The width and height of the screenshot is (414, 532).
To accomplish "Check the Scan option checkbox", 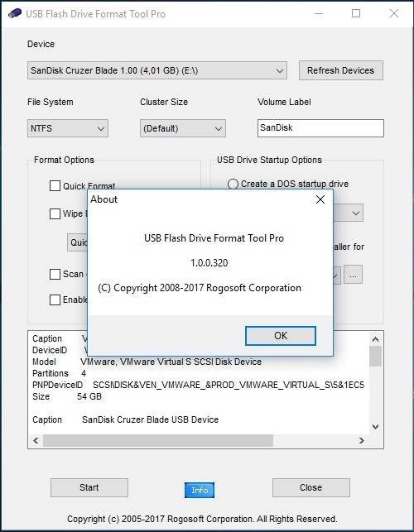I will coord(55,274).
